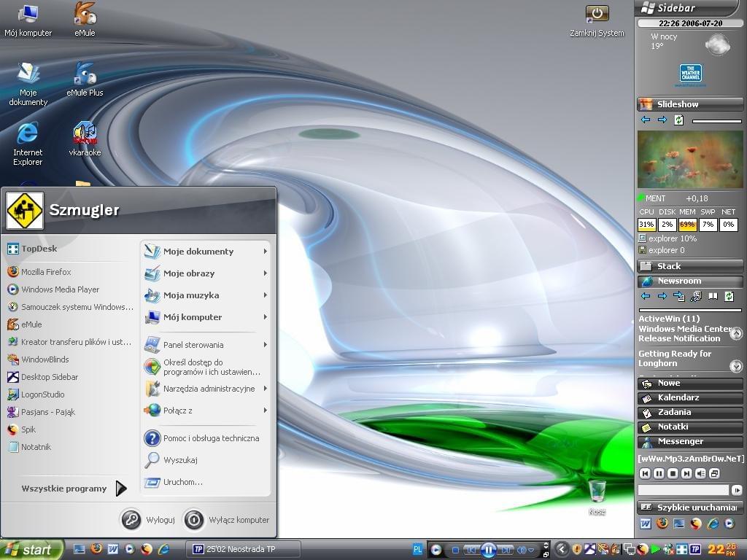The image size is (747, 560).
Task: Pause playback in taskbar Media Player toolbar
Action: click(489, 550)
